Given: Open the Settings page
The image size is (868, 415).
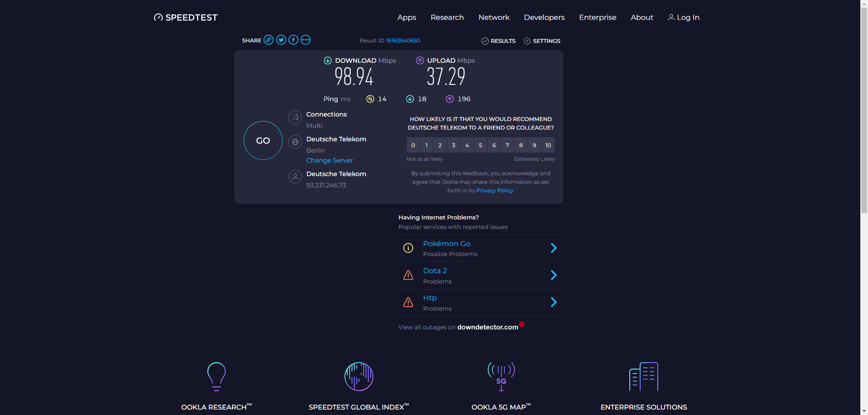Looking at the screenshot, I should pyautogui.click(x=542, y=41).
